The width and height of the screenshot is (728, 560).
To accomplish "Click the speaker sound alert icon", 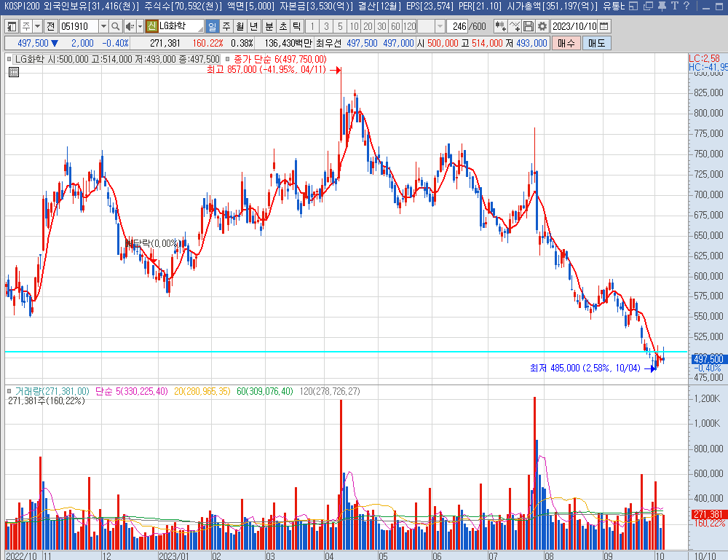I will click(130, 26).
